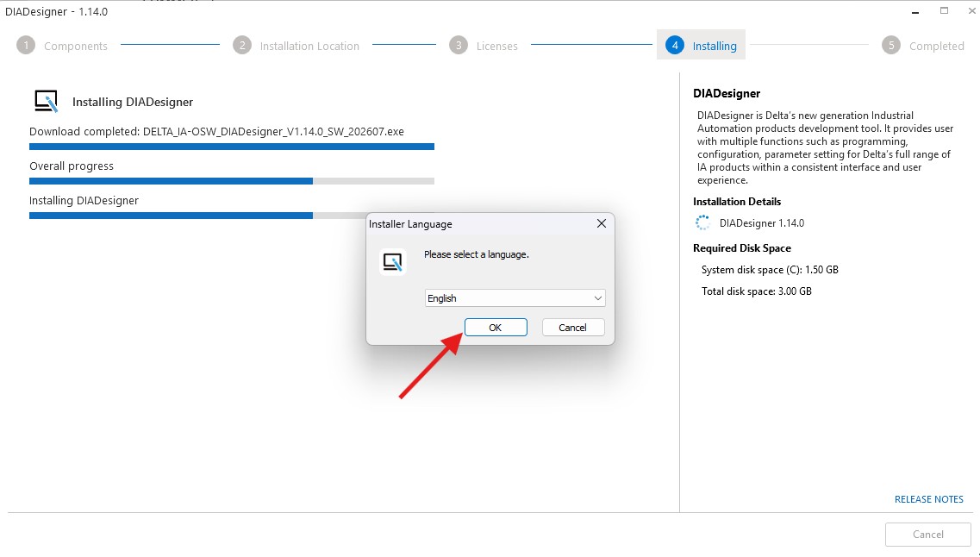
Task: Close the Installer Language dialog
Action: tap(602, 224)
